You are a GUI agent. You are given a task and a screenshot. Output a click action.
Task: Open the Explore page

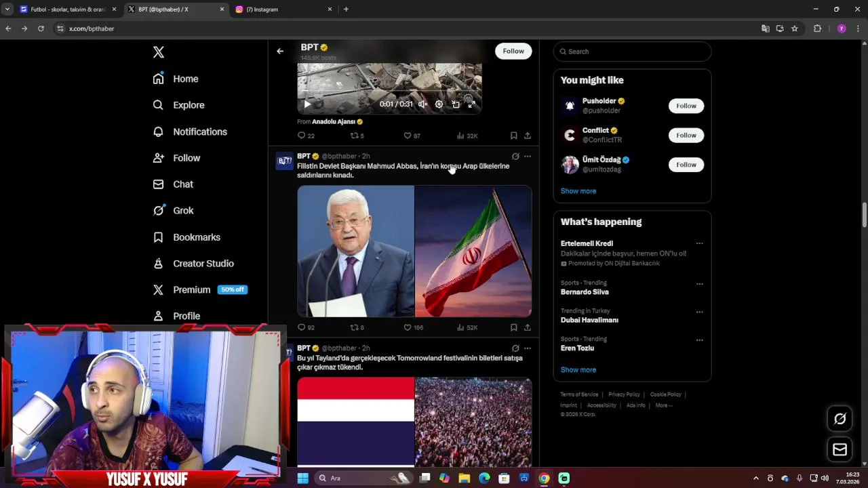click(x=178, y=105)
